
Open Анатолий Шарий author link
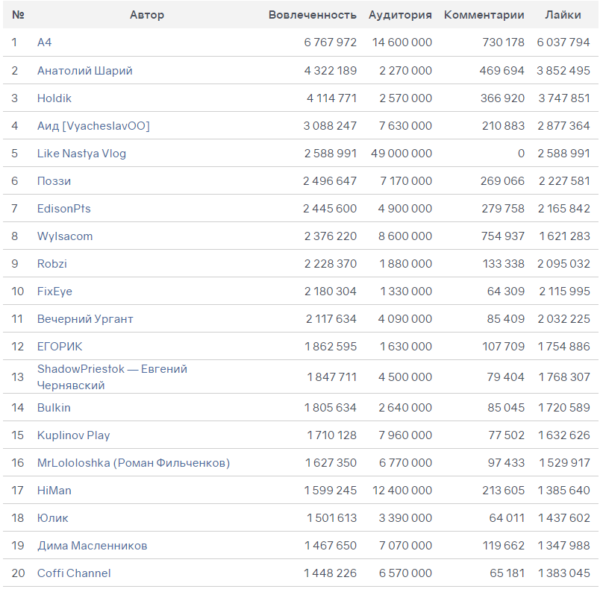85,71
